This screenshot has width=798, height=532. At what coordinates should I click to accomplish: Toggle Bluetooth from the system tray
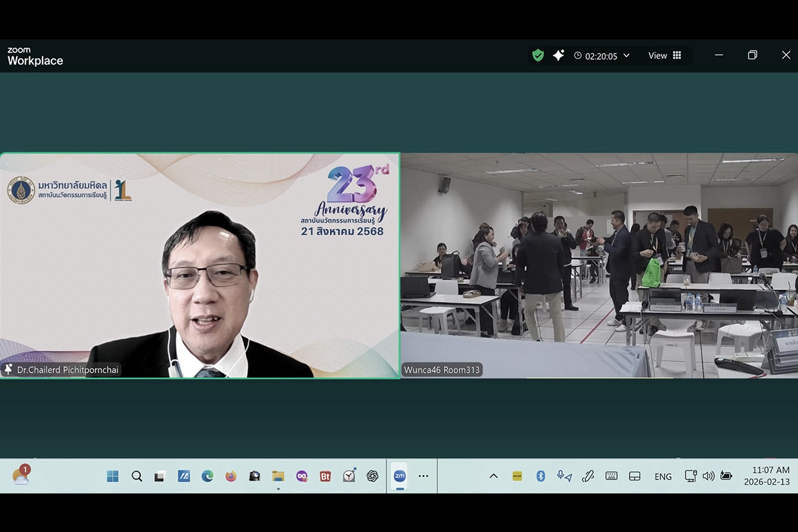(x=541, y=476)
